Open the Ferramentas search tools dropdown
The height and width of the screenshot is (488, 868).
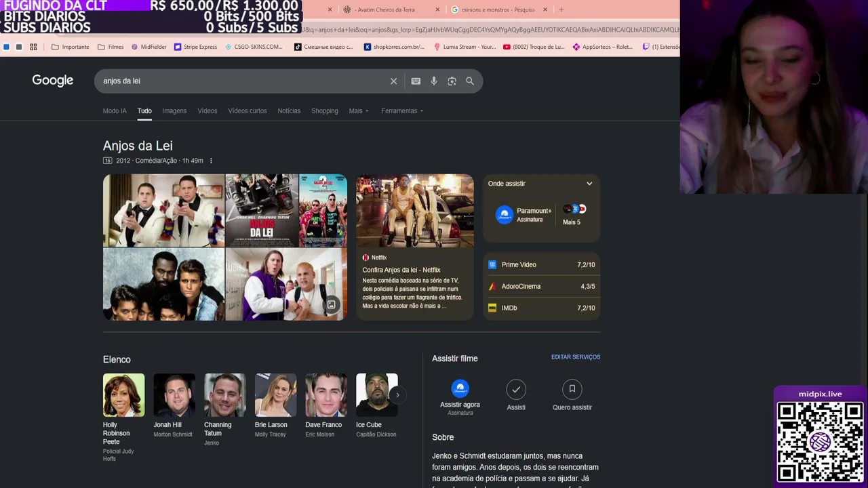point(402,110)
